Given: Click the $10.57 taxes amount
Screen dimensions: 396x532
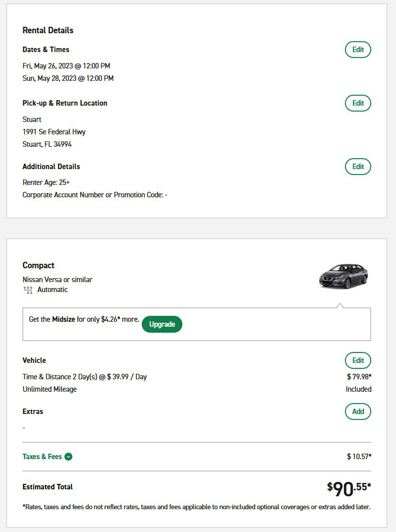Looking at the screenshot, I should pos(359,457).
